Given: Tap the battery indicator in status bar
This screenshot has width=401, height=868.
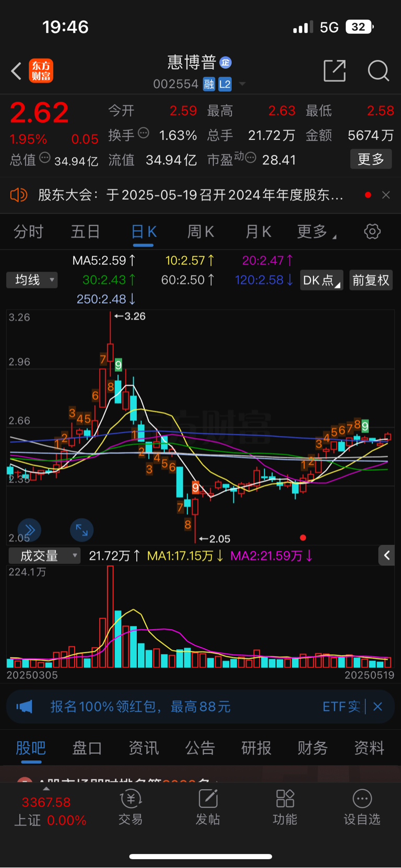Looking at the screenshot, I should click(360, 27).
